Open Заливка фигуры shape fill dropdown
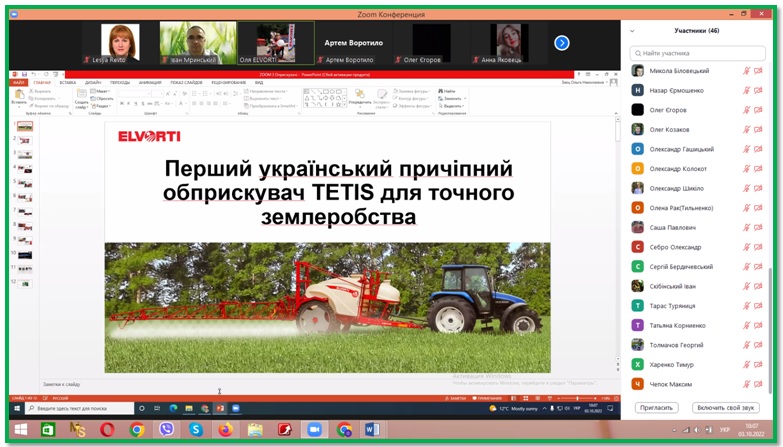Viewport: 783px width, 447px height. (x=411, y=91)
